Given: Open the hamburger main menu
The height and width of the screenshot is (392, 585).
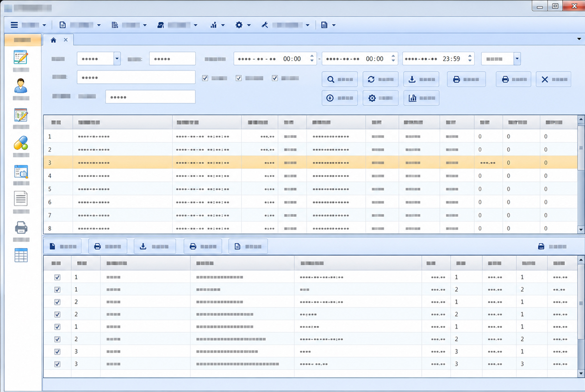Looking at the screenshot, I should tap(28, 25).
